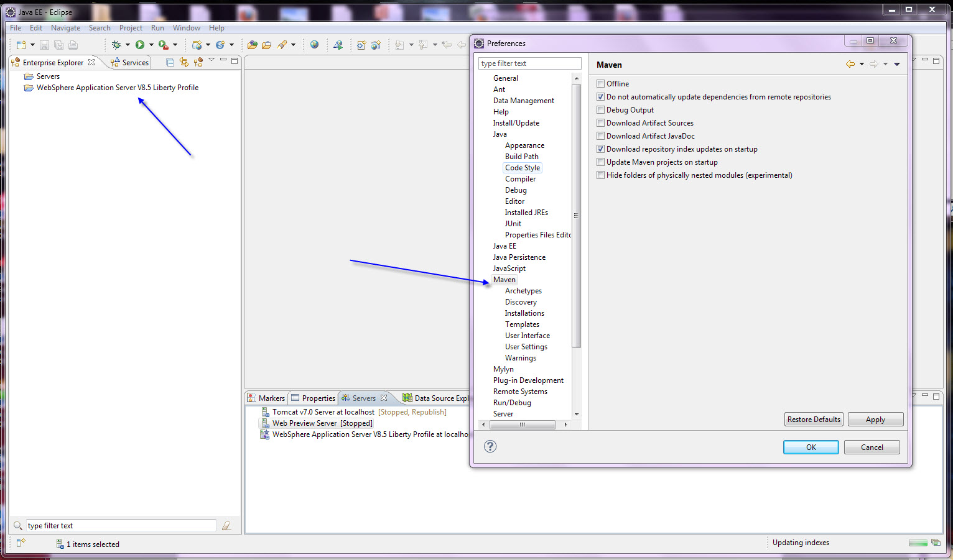Viewport: 953px width, 560px height.
Task: Click the OK button in Preferences
Action: click(811, 447)
